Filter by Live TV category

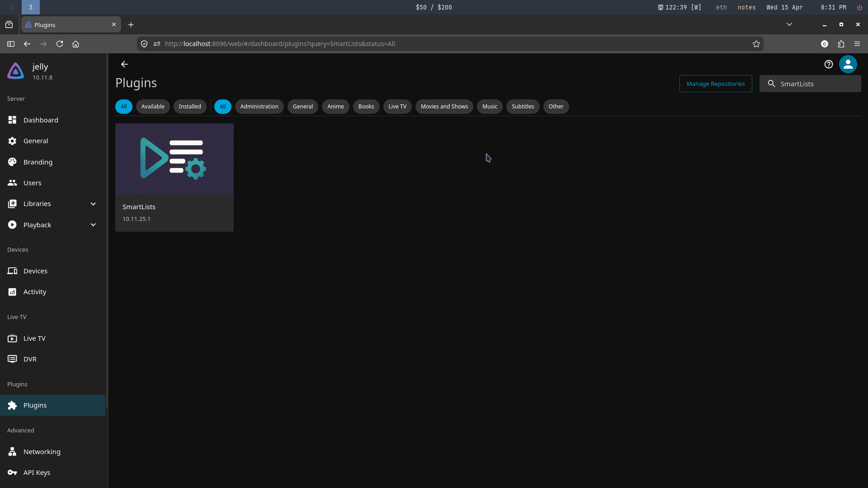[397, 107]
